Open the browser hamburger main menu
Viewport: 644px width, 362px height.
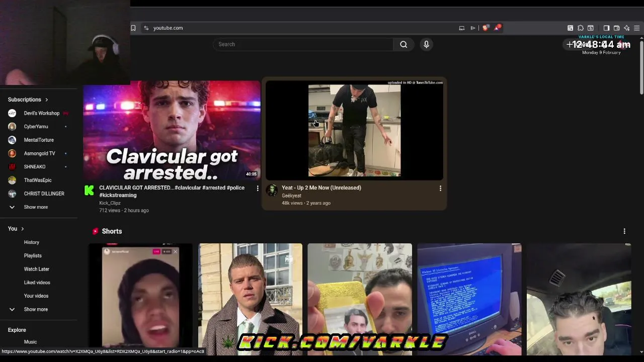coord(636,28)
